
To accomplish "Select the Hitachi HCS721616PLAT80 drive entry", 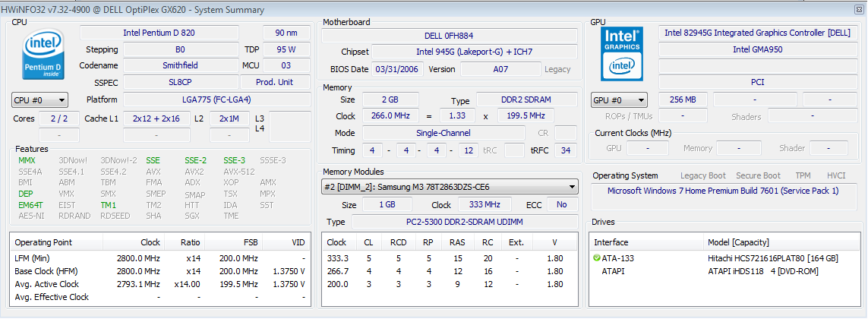I will click(x=723, y=259).
